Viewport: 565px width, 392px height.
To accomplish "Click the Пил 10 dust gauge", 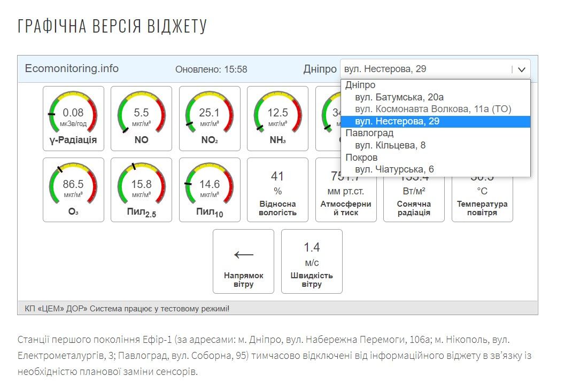I will click(210, 190).
